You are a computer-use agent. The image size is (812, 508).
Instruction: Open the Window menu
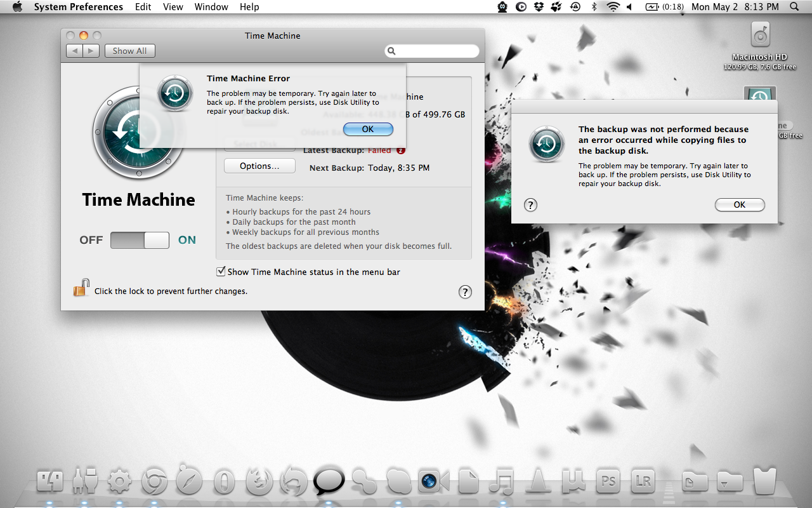pos(211,7)
